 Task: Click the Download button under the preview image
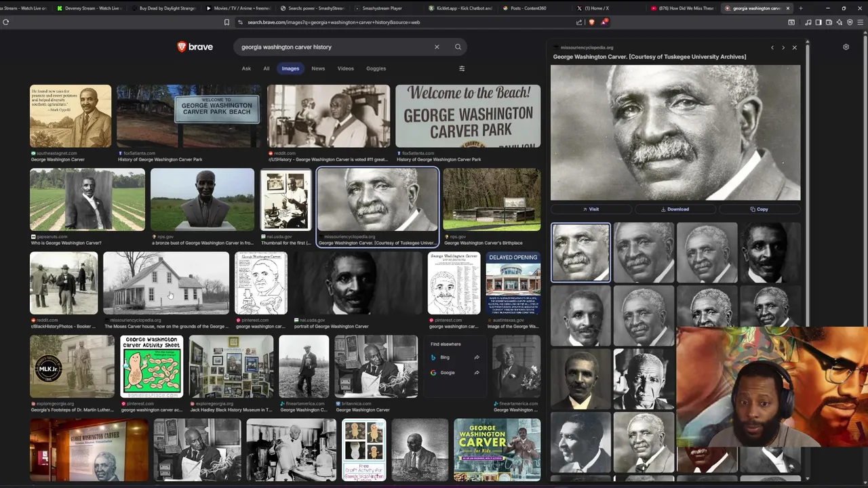pyautogui.click(x=675, y=209)
